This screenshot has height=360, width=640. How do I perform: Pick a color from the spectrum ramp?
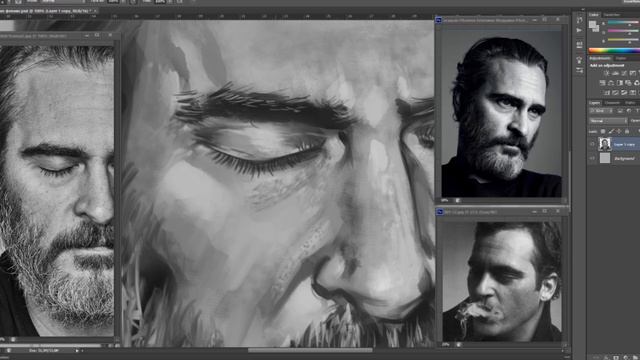(614, 51)
